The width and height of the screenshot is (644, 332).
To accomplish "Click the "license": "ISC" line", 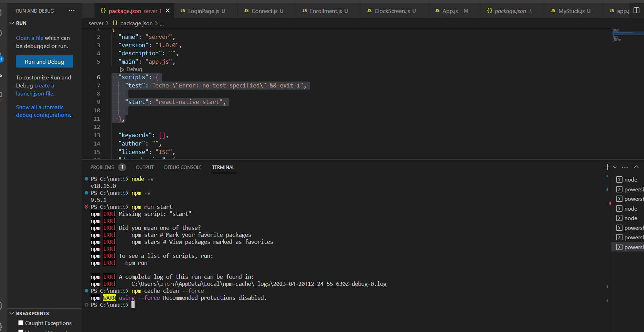I will pos(146,152).
